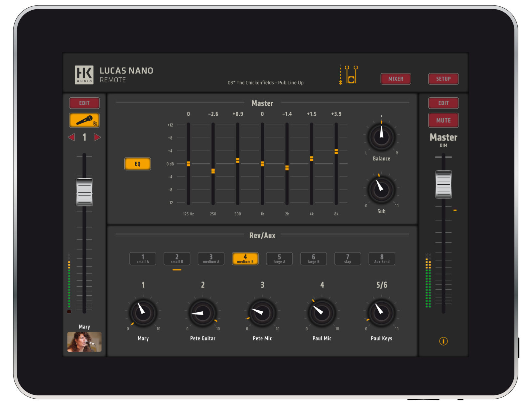Image resolution: width=532 pixels, height=405 pixels.
Task: Click the Paul Keys channel label
Action: 381,338
